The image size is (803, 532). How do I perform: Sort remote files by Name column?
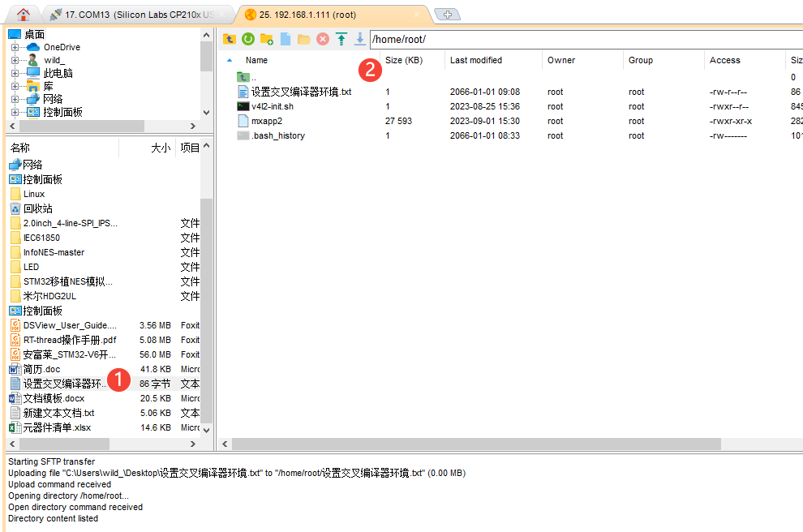[x=256, y=61]
